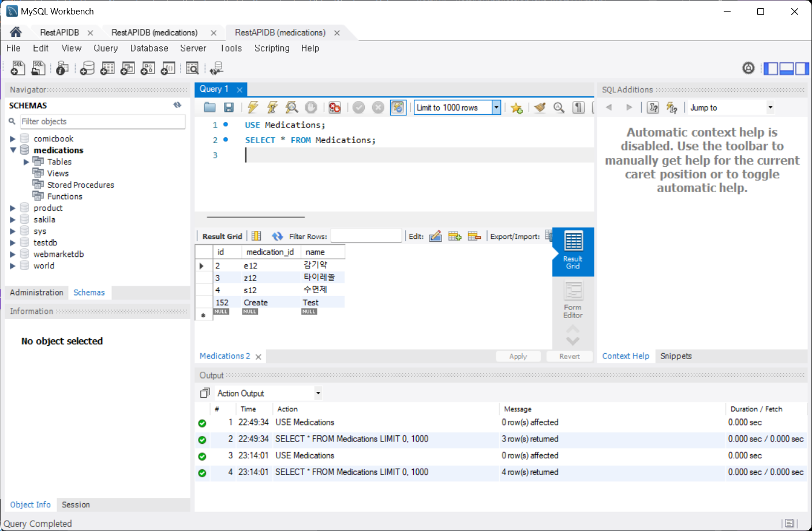Insert a new row in result grid
812x531 pixels.
(455, 236)
